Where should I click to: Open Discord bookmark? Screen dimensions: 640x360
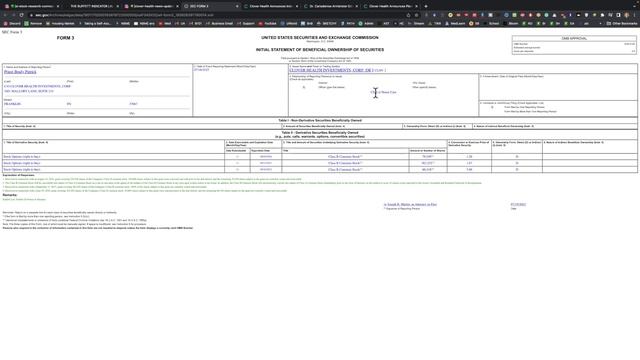pos(12,24)
